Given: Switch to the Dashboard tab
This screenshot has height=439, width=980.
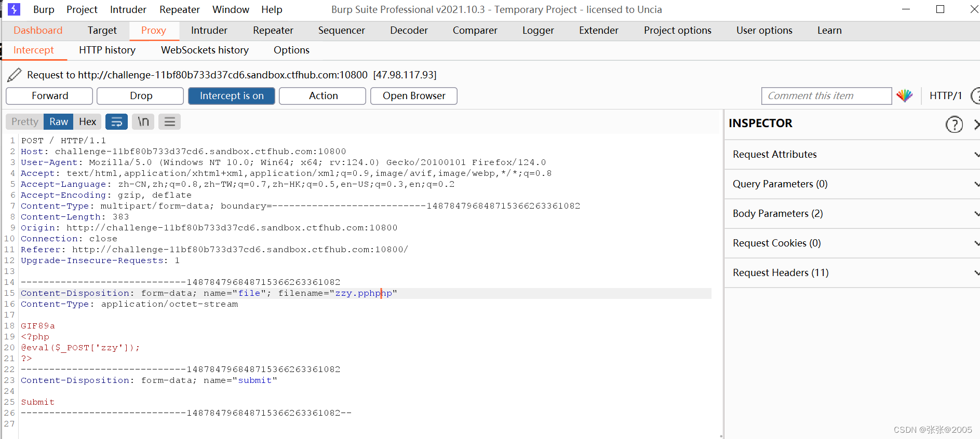Looking at the screenshot, I should coord(38,31).
